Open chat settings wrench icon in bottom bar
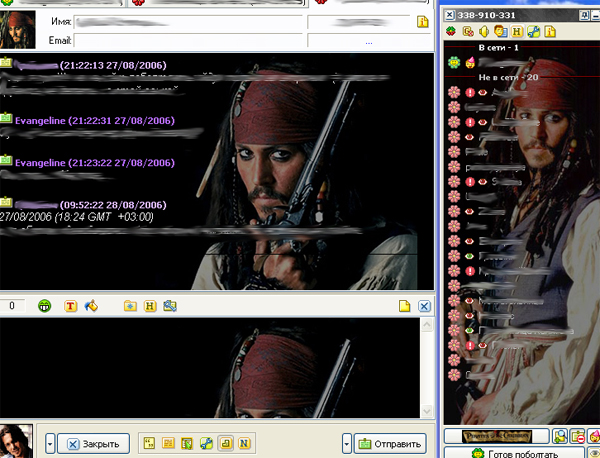The height and width of the screenshot is (458, 600). 206,443
